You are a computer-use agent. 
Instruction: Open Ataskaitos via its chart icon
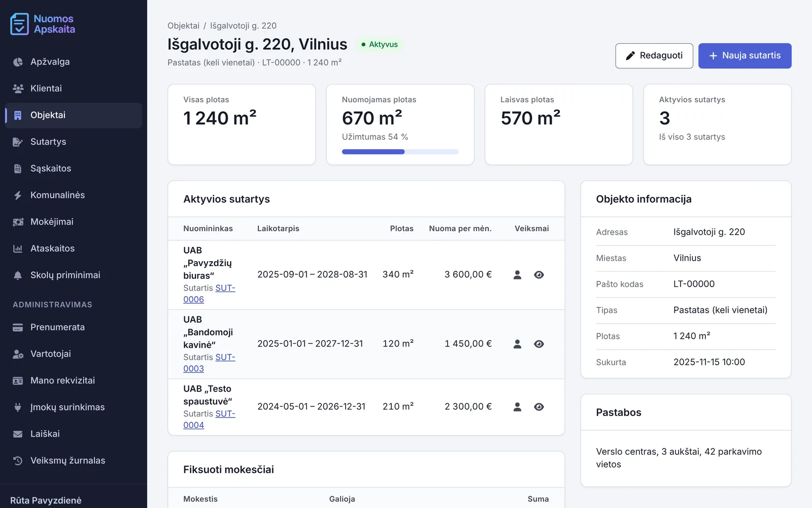coord(18,248)
